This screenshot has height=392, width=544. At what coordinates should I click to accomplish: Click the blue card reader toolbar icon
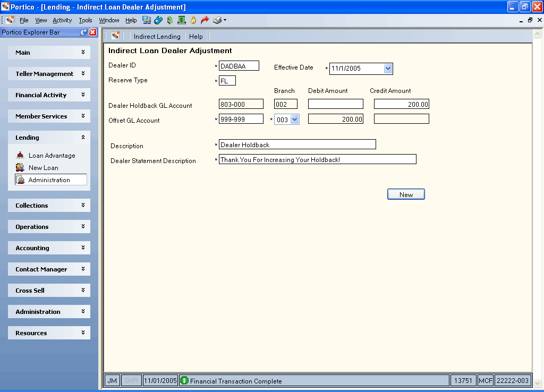pyautogui.click(x=158, y=20)
